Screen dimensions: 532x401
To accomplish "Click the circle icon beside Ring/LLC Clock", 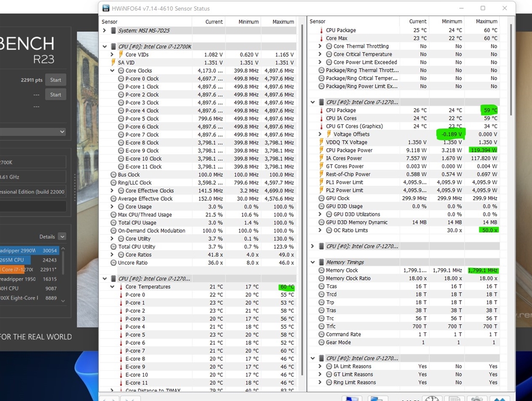I will [x=114, y=183].
